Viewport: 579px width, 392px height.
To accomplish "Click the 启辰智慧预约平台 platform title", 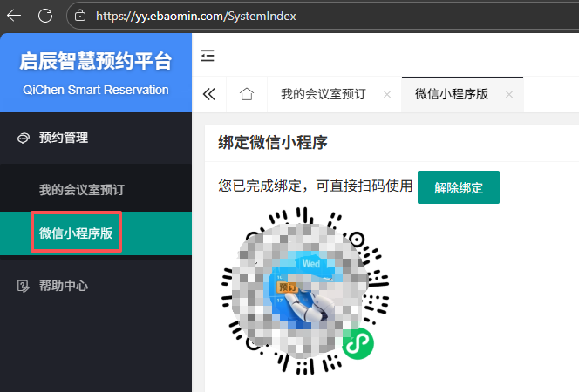I will 96,62.
